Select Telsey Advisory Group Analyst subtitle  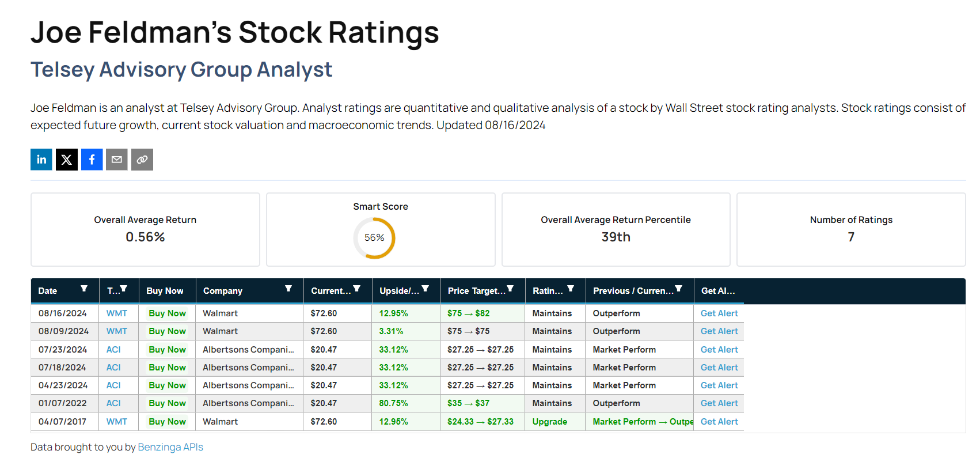pyautogui.click(x=181, y=70)
